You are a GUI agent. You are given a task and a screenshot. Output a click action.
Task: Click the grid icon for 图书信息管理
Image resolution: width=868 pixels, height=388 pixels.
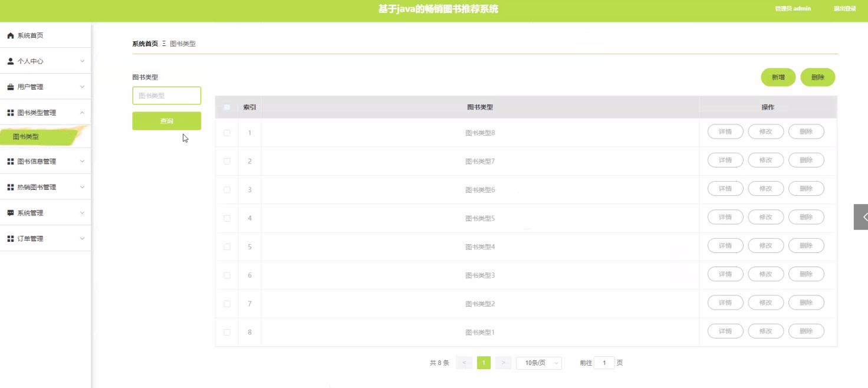(9, 161)
